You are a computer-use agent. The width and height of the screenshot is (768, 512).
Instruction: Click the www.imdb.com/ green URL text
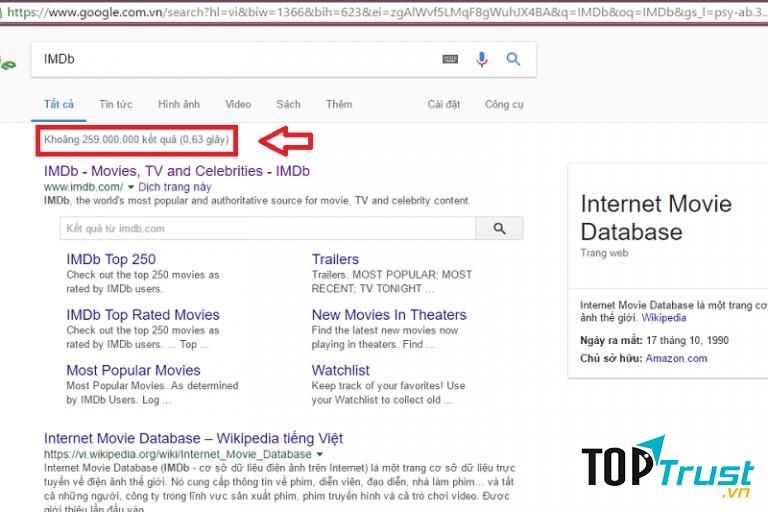coord(83,187)
